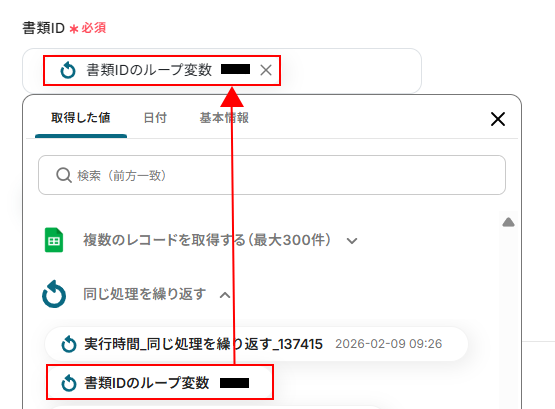Click the loop icon in the 書類ID field chip
This screenshot has width=555, height=409.
[68, 70]
